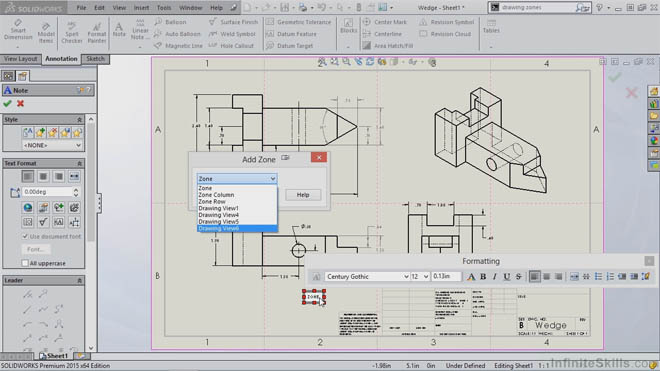
Task: Open text color picker in Formatting
Action: pyautogui.click(x=471, y=277)
